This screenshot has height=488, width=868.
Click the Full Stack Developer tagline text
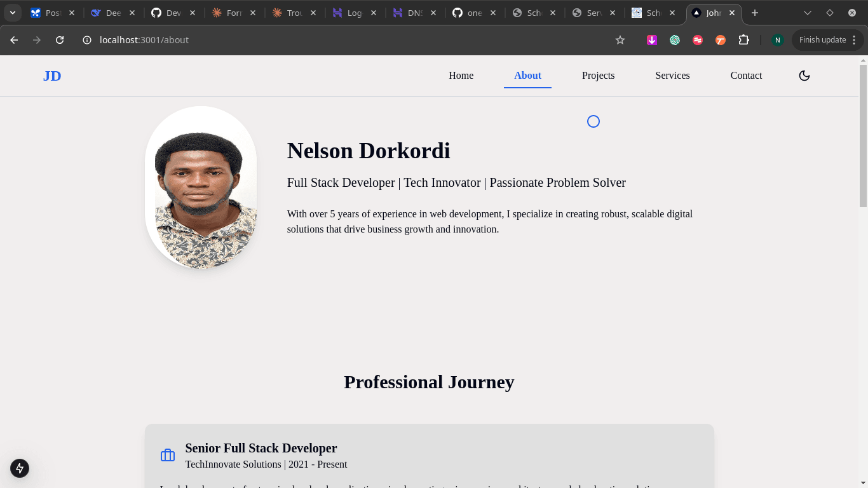coord(456,183)
